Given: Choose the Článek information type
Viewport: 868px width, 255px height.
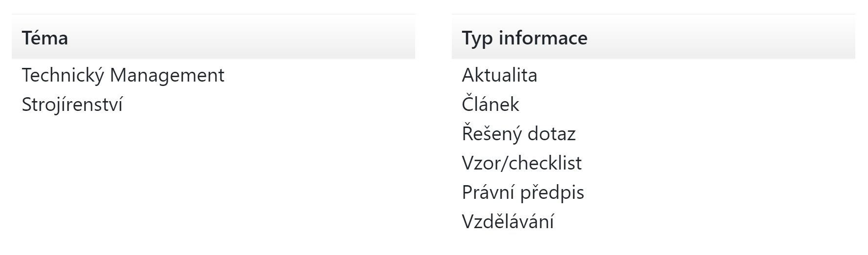Looking at the screenshot, I should point(490,104).
